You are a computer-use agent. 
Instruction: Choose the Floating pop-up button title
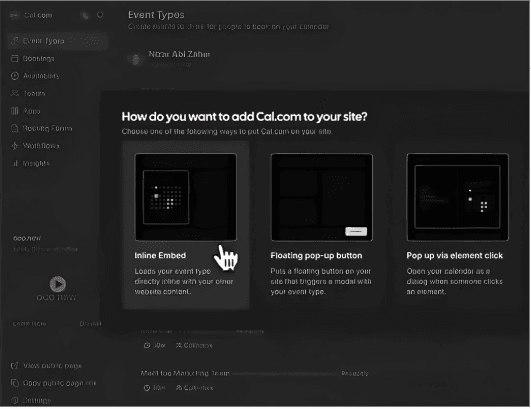(316, 256)
